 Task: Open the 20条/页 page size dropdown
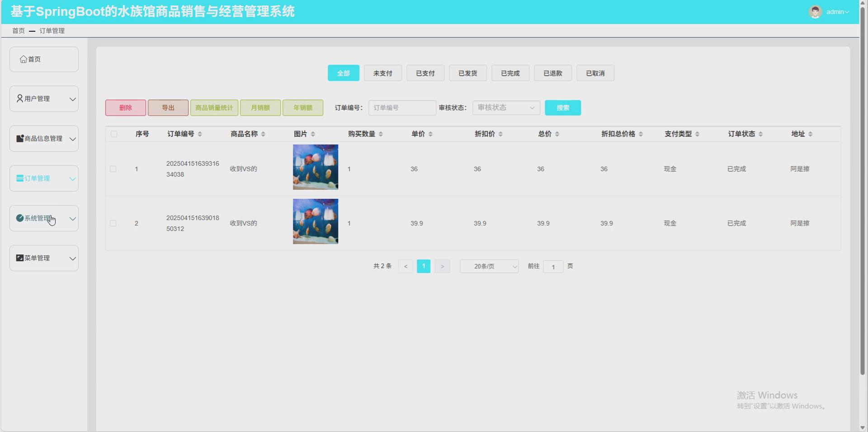click(x=489, y=267)
